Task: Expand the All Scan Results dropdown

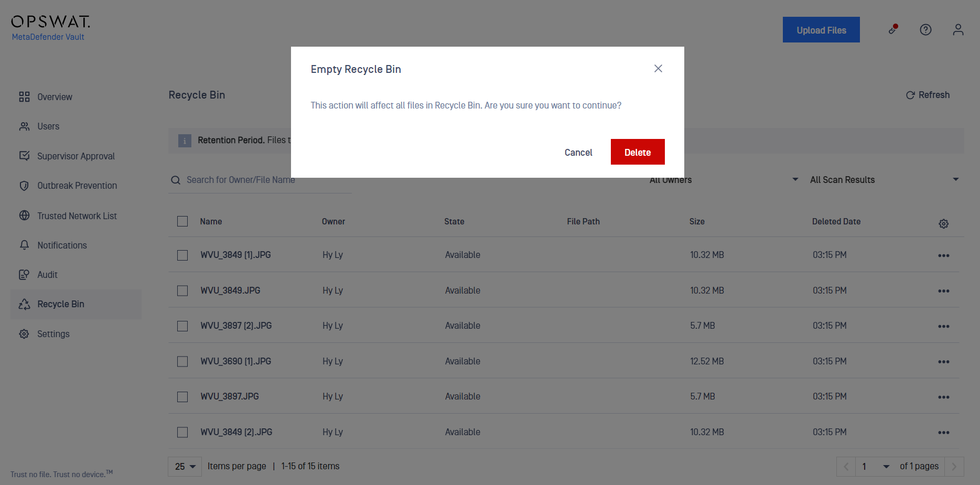Action: coord(884,180)
